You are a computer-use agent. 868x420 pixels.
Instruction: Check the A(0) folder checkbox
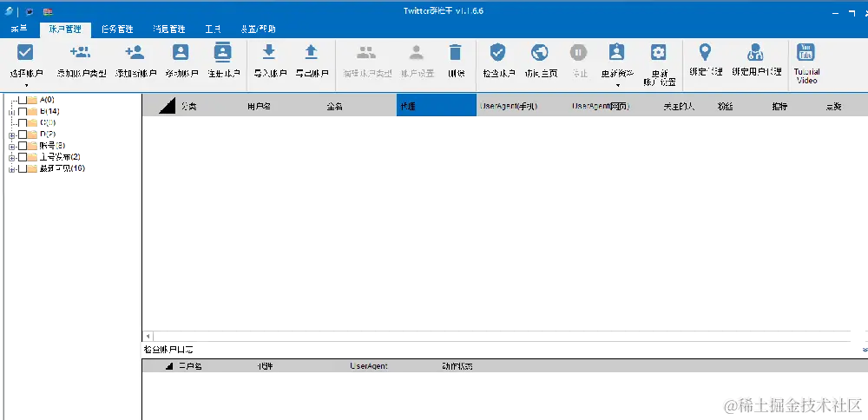pos(23,100)
